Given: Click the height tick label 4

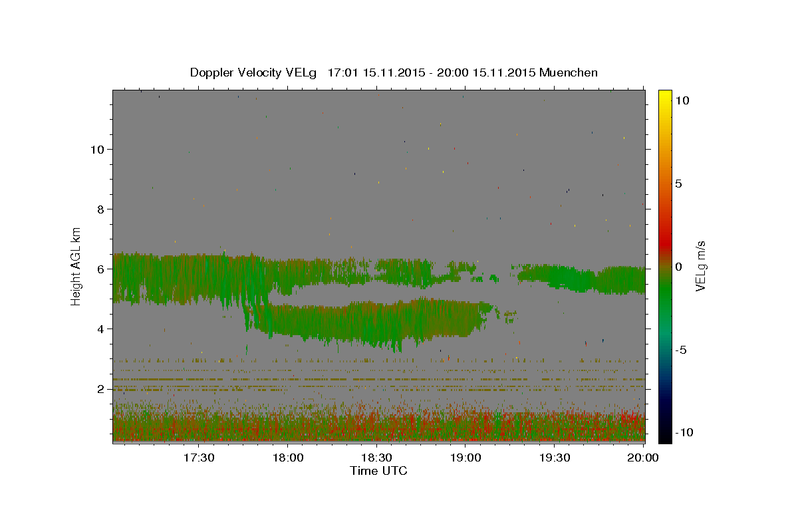Looking at the screenshot, I should click(101, 329).
